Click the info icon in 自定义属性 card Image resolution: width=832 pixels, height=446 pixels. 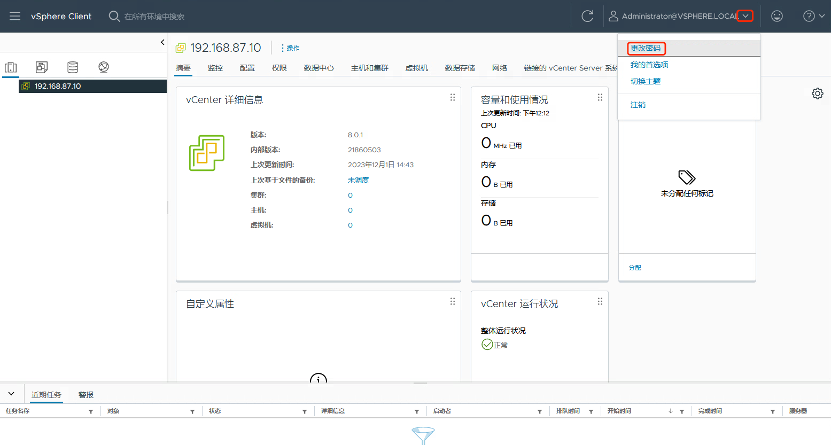[x=318, y=378]
